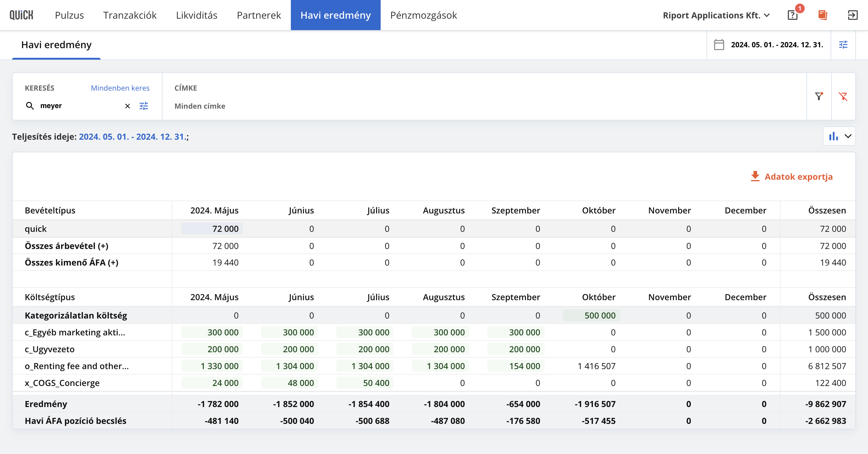
Task: Click Bevételtípus column header
Action: [x=50, y=210]
